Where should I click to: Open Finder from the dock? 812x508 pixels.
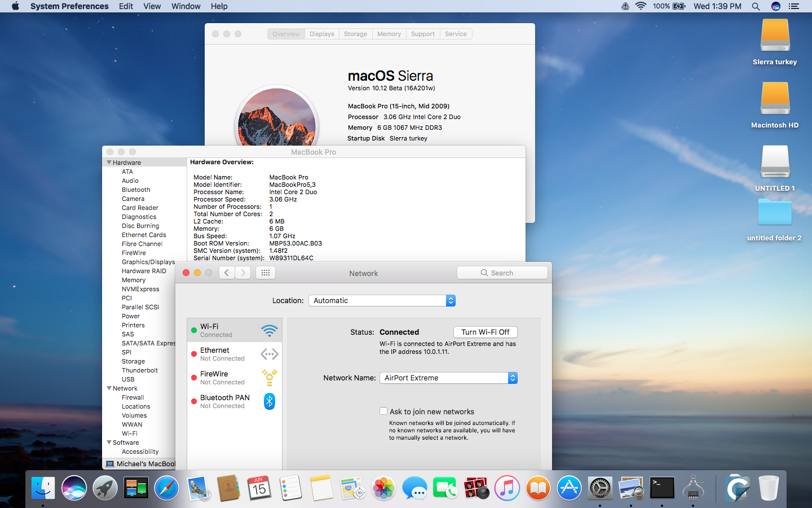pyautogui.click(x=43, y=488)
